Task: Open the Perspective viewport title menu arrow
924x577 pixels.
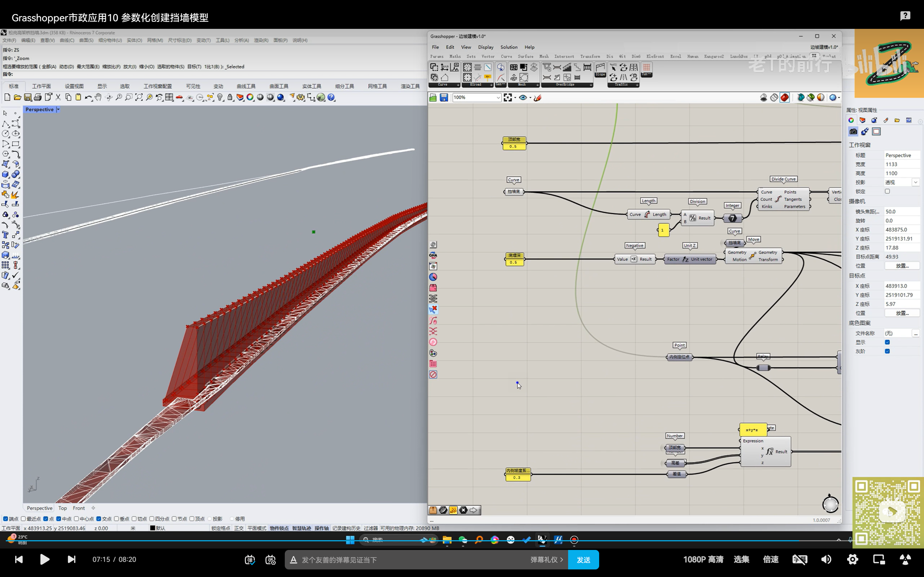Action: (x=58, y=110)
